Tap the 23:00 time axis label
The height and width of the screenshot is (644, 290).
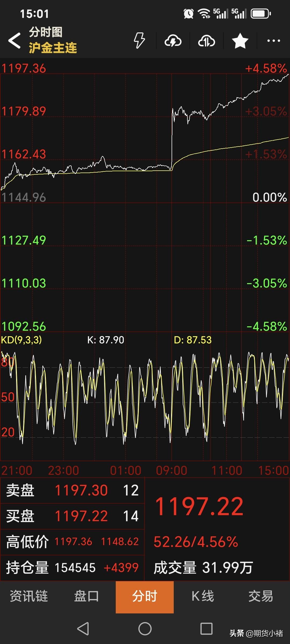63,470
